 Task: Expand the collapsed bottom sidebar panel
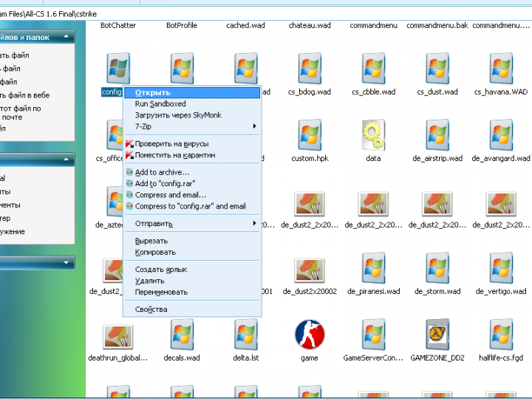coord(66,262)
